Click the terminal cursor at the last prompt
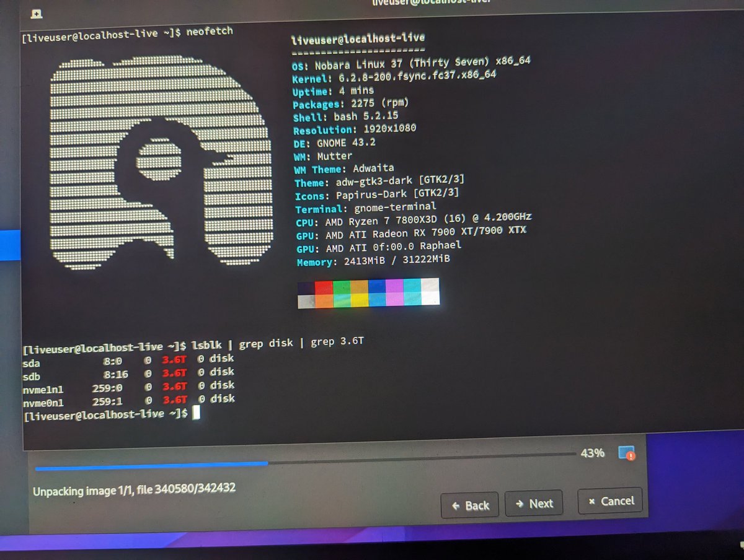This screenshot has width=744, height=560. pos(196,412)
